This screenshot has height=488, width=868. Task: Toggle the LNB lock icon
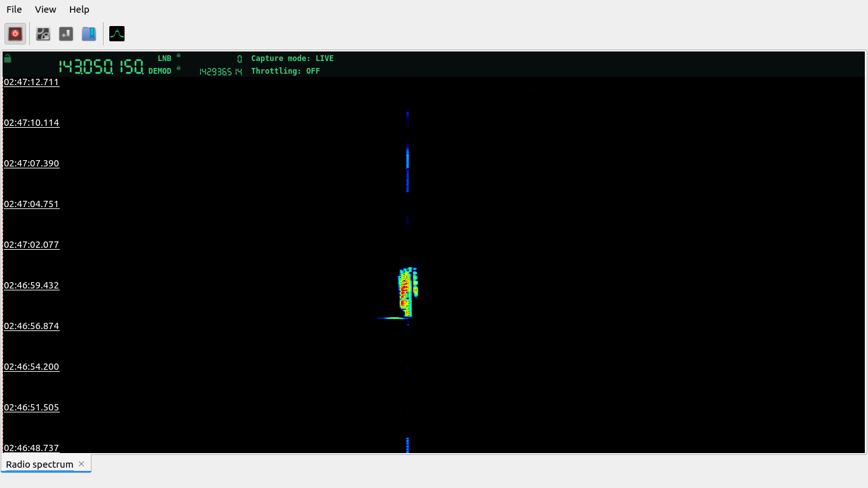(179, 55)
